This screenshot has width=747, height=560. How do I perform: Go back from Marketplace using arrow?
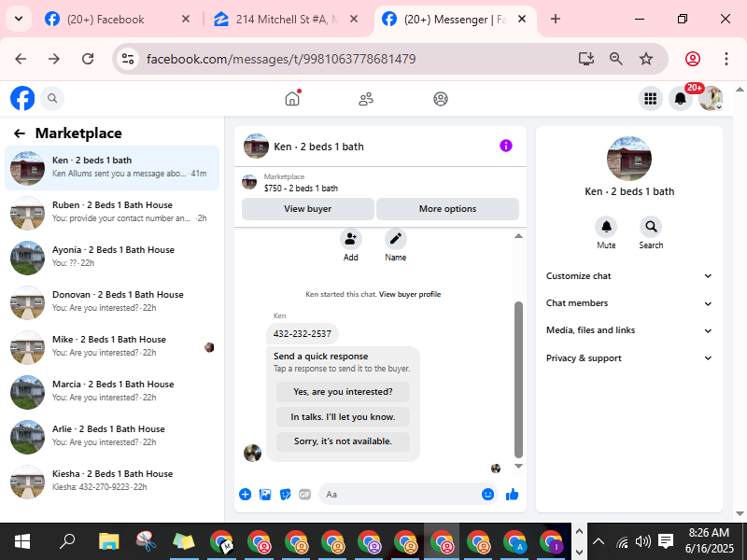[x=19, y=133]
